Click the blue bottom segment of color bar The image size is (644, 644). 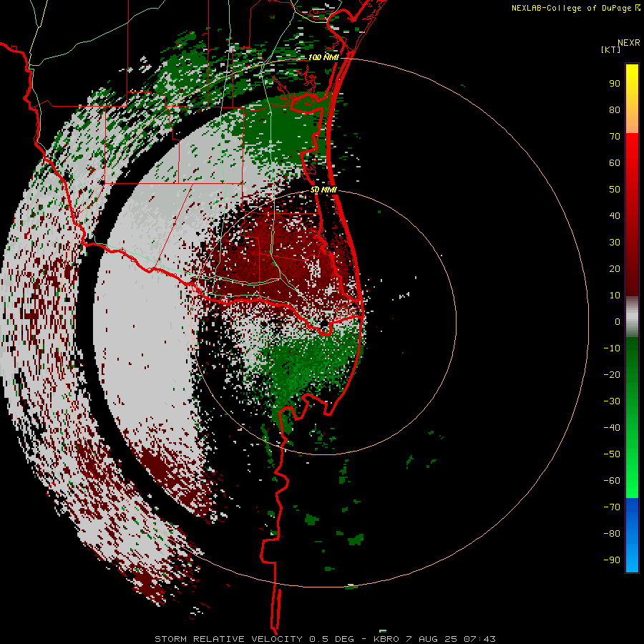632,535
